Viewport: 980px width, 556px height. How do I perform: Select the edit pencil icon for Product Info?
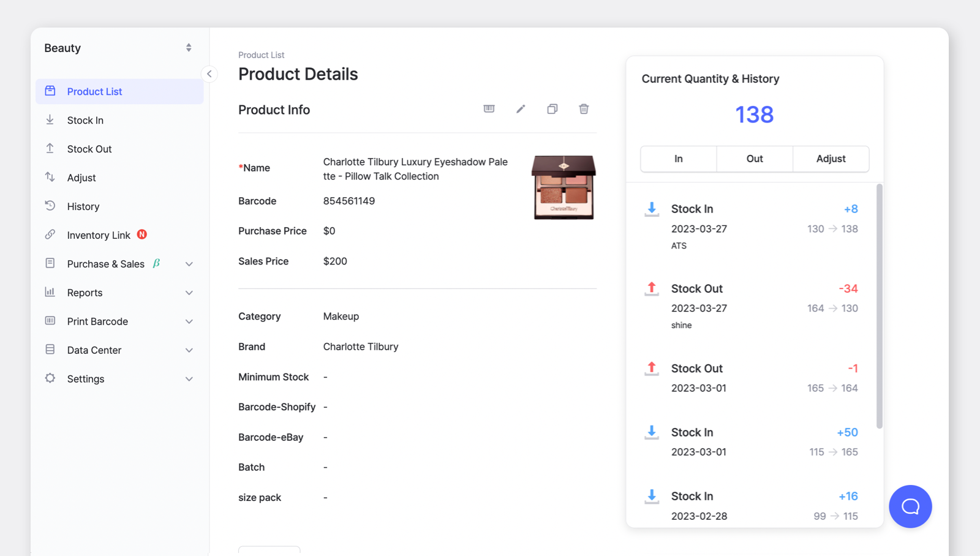521,108
